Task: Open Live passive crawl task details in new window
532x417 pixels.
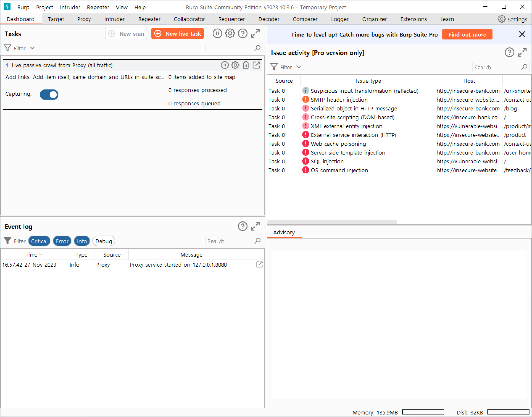Action: point(256,65)
